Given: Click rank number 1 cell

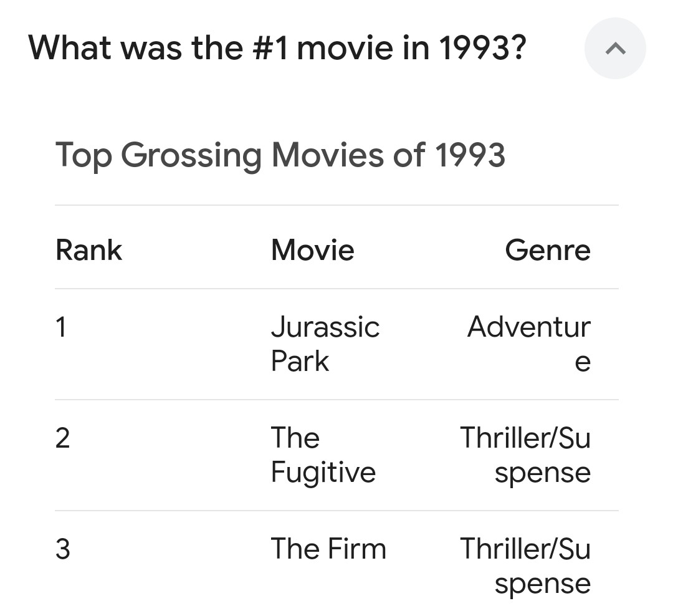Looking at the screenshot, I should [x=61, y=327].
